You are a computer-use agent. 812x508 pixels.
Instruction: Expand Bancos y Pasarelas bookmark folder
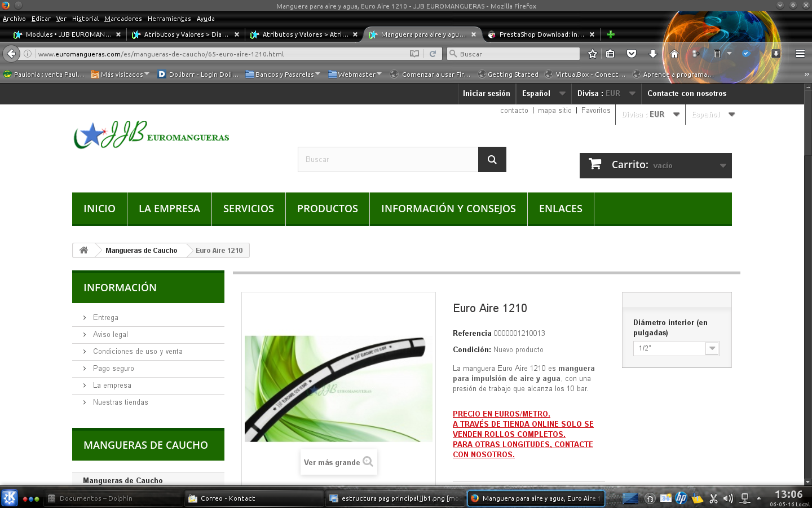pos(283,75)
